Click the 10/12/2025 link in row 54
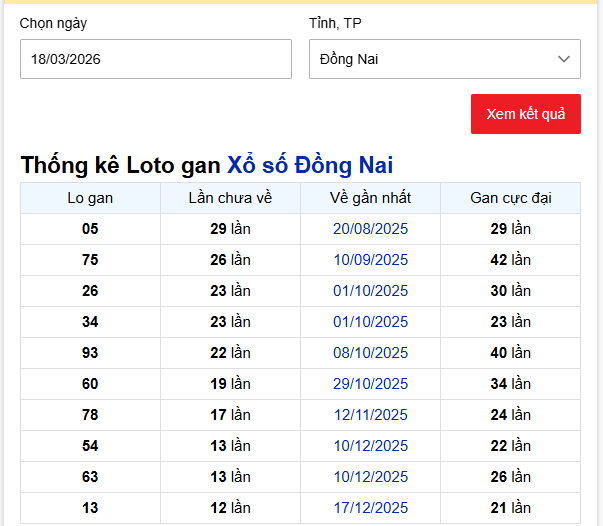 (x=370, y=446)
